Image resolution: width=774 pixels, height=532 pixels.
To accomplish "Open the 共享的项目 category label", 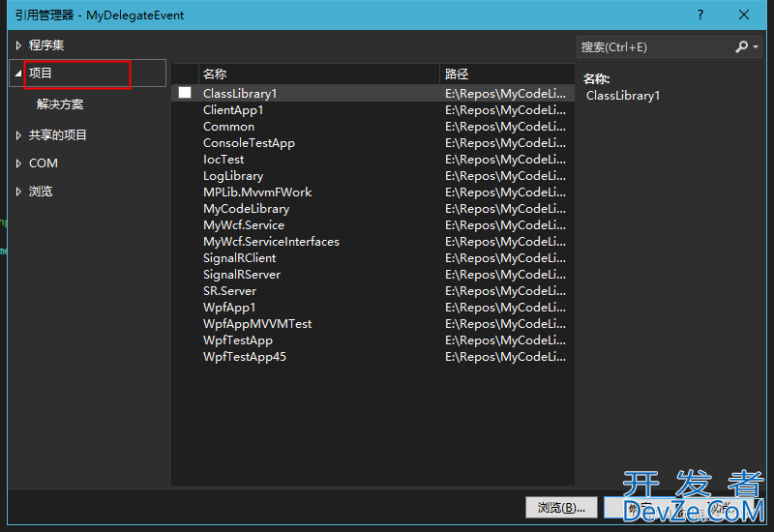I will 58,135.
